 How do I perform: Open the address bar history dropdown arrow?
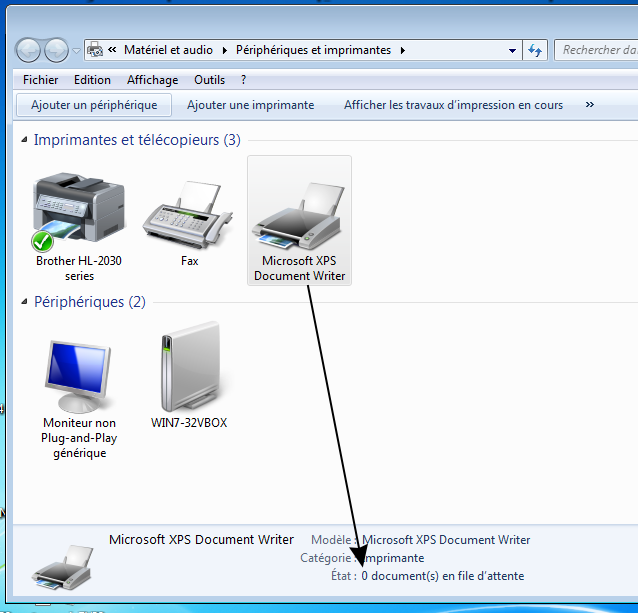[512, 50]
